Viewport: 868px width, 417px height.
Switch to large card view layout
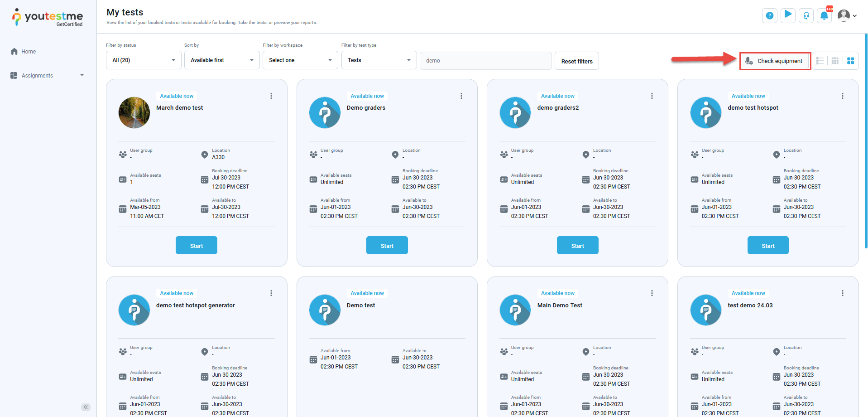(850, 61)
